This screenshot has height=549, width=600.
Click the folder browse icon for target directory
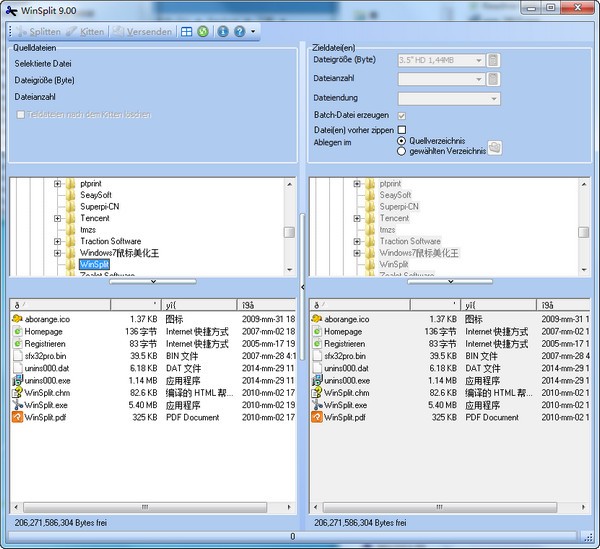click(x=495, y=148)
